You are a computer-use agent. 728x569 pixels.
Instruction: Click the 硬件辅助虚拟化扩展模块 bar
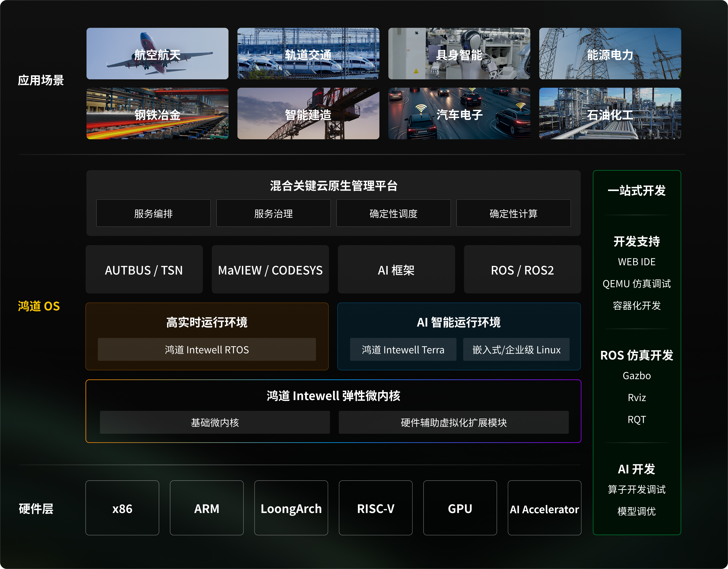tap(454, 422)
